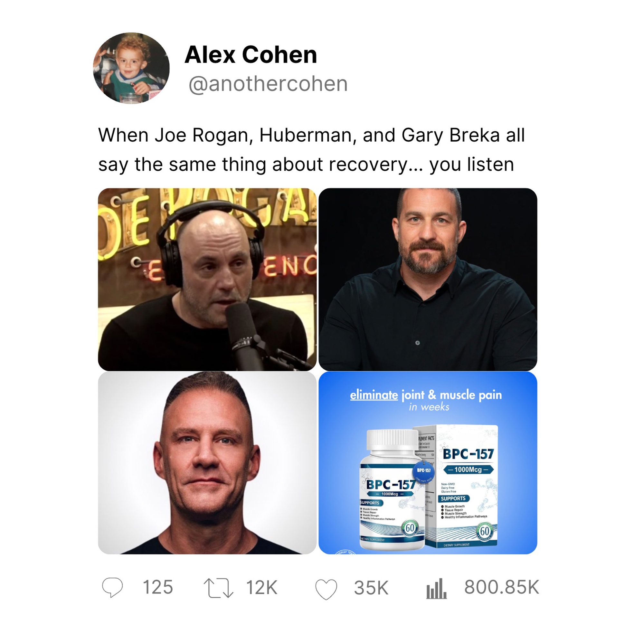Click the 125 replies count

(x=158, y=587)
